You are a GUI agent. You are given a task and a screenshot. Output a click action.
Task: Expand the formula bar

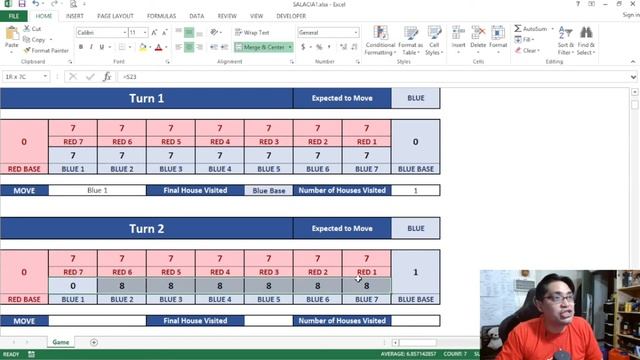(633, 77)
